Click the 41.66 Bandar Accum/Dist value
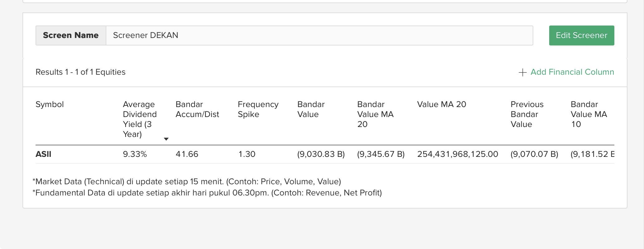Viewport: 644px width, 249px height. pos(187,154)
